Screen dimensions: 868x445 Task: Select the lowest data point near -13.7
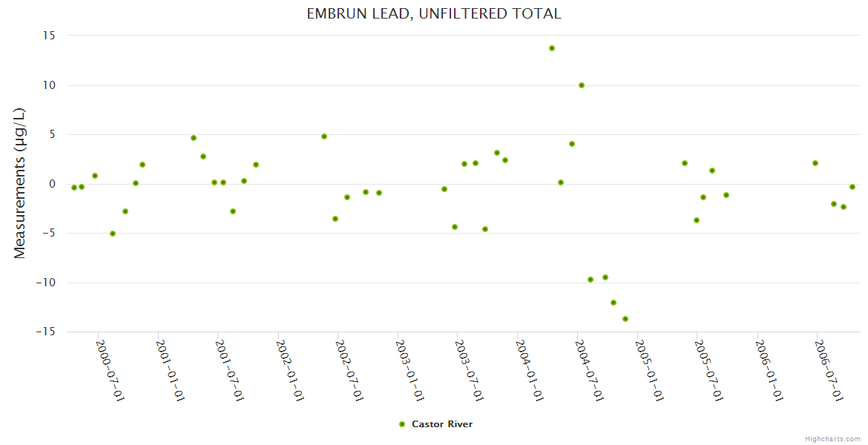point(625,319)
